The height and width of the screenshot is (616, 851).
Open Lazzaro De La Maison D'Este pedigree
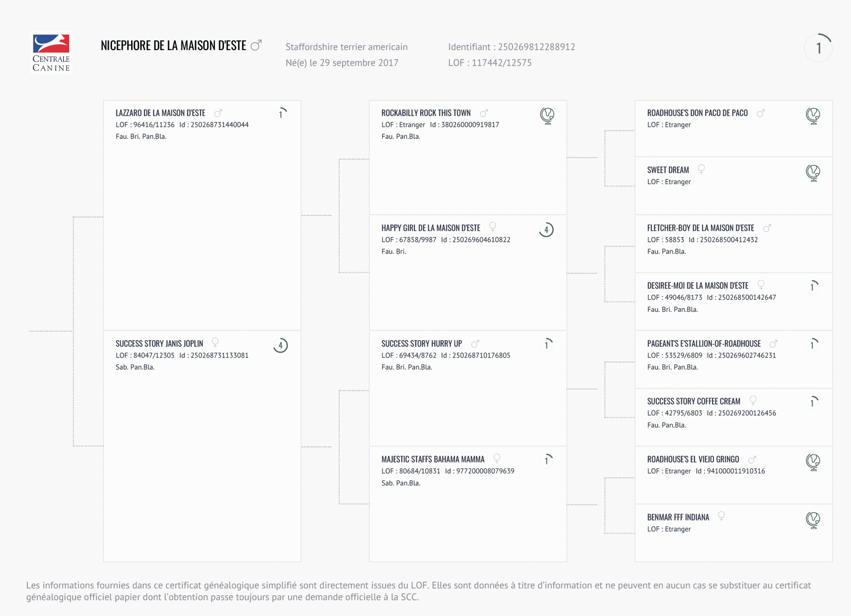[160, 113]
